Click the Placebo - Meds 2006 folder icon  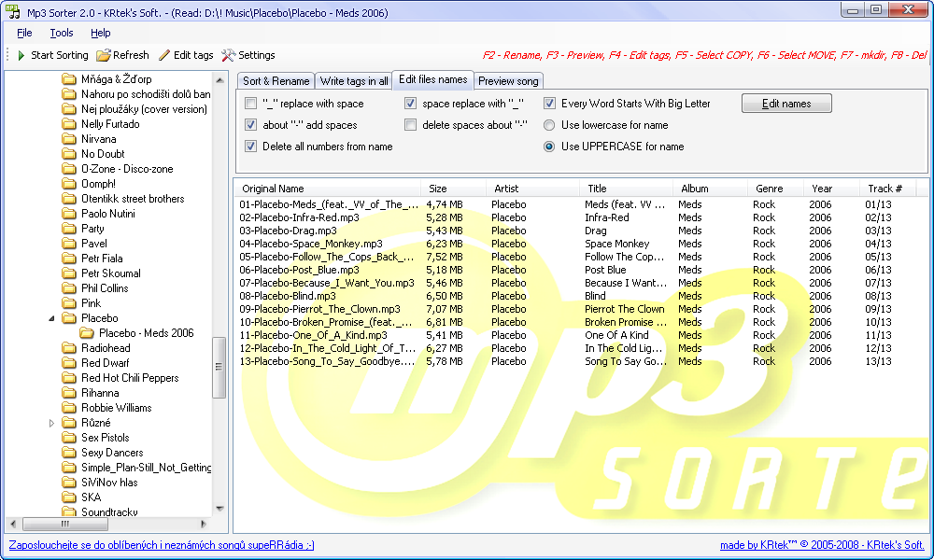(x=87, y=332)
